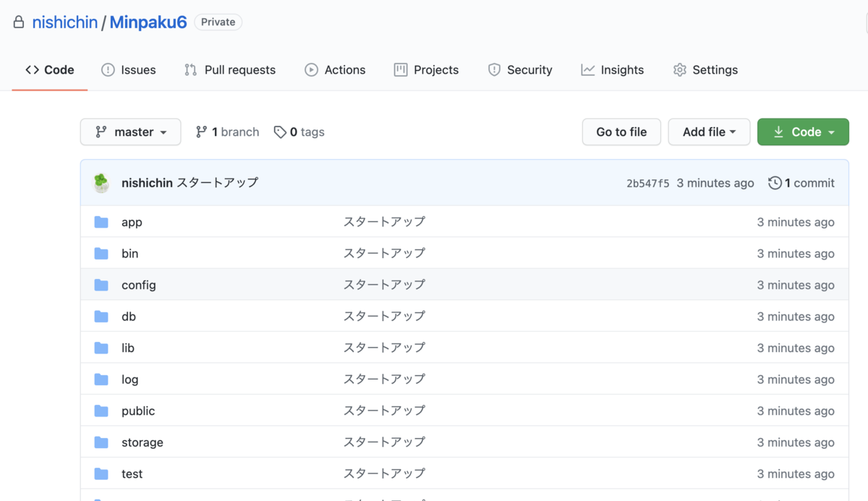Viewport: 868px width, 501px height.
Task: Switch to the Code tab
Action: pos(50,70)
